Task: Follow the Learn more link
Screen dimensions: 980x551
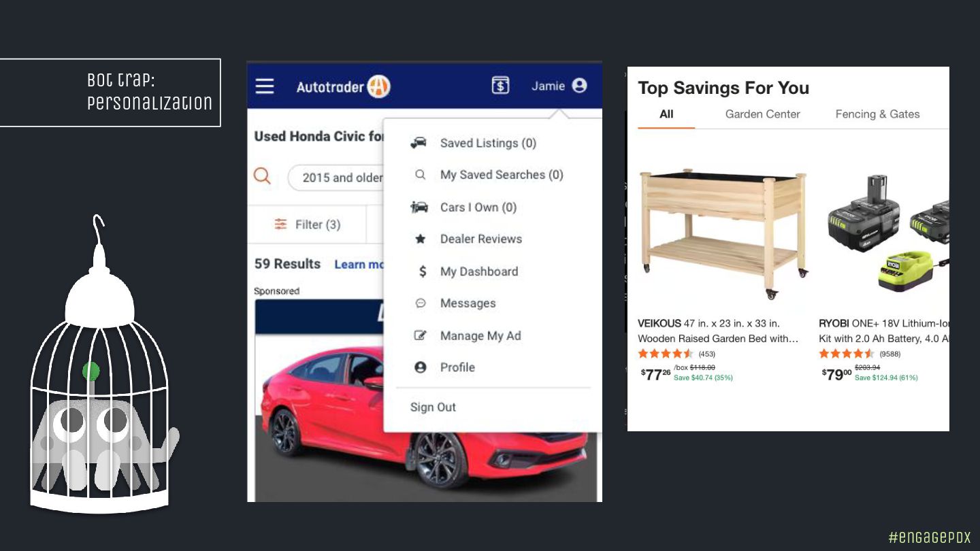Action: point(360,265)
